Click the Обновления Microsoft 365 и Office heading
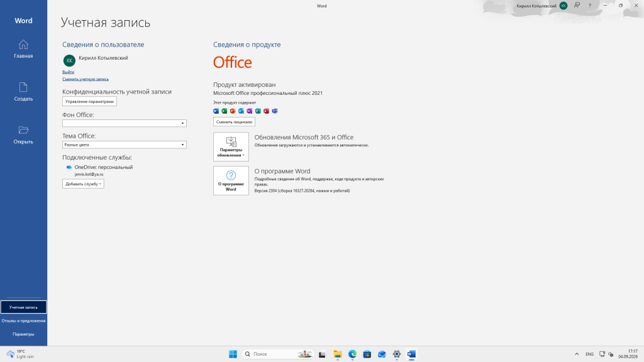 [x=304, y=137]
